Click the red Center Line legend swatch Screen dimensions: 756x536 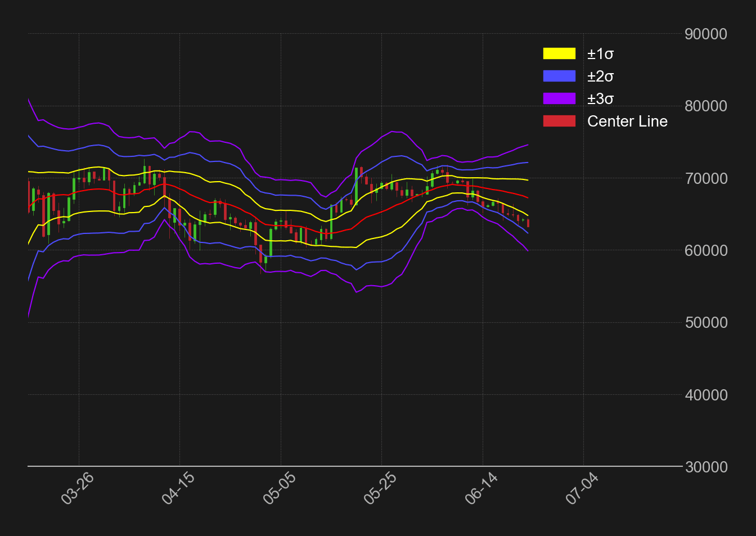coord(559,121)
